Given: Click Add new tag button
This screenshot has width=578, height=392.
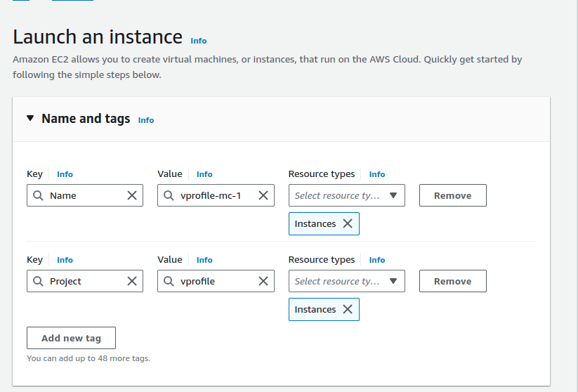Looking at the screenshot, I should point(71,338).
